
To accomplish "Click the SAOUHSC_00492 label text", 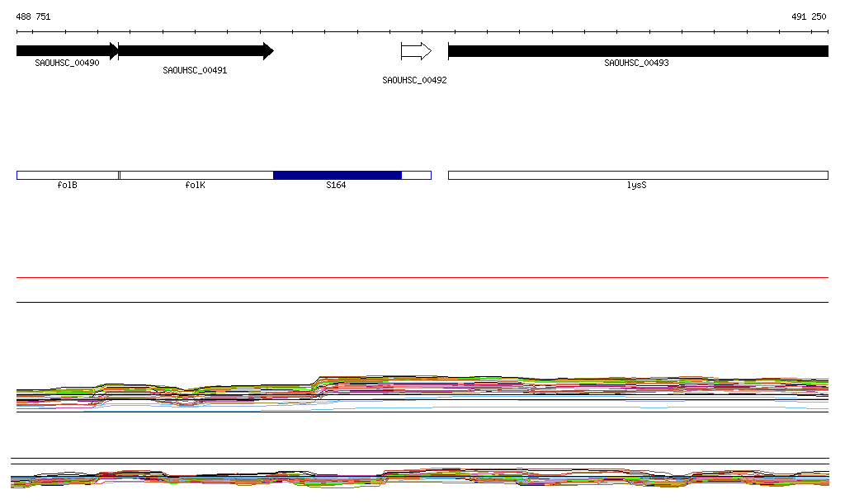I will 414,80.
